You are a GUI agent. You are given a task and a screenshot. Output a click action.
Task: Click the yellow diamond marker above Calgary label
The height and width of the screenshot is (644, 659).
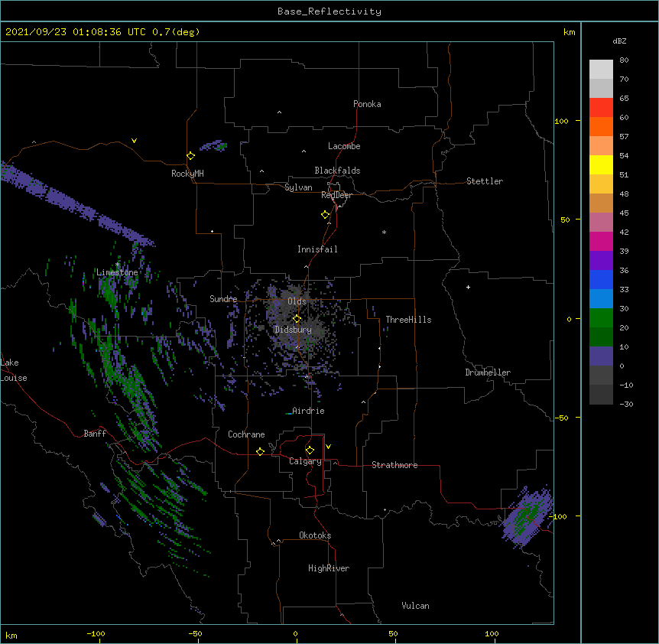[x=310, y=450]
